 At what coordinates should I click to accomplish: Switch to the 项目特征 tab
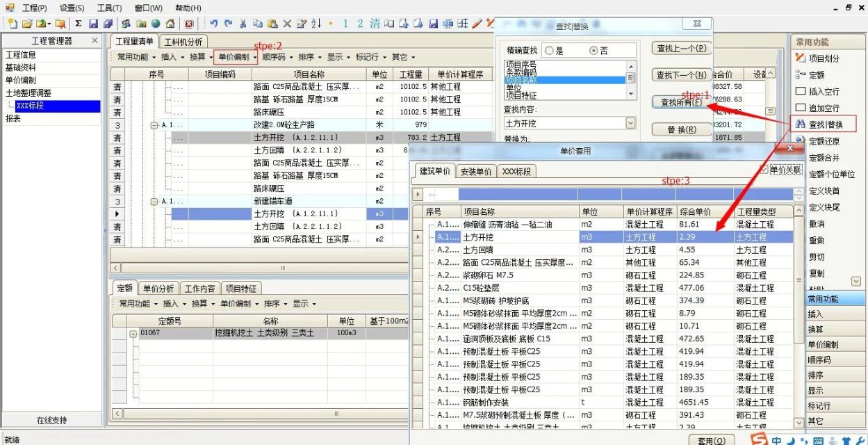pyautogui.click(x=240, y=289)
